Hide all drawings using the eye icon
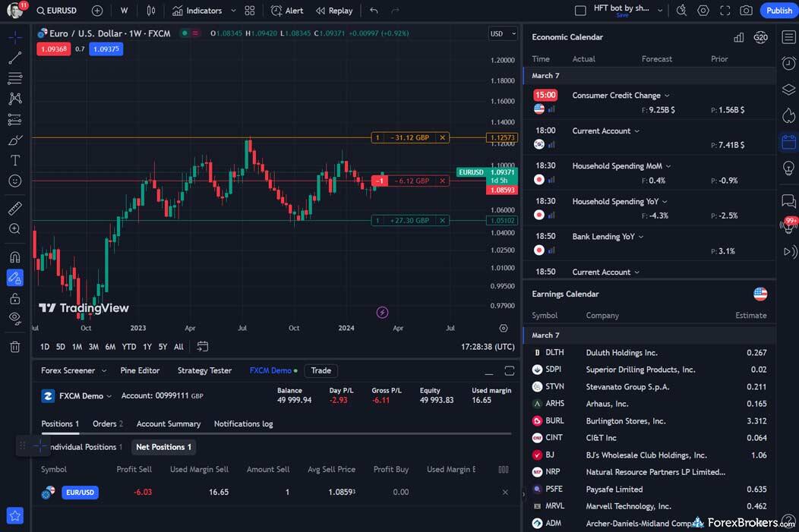This screenshot has width=799, height=532. click(14, 318)
